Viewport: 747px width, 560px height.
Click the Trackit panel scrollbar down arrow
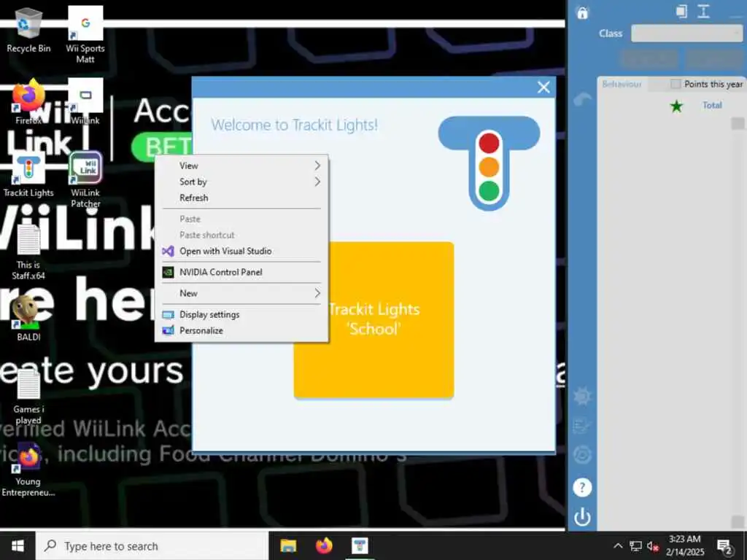[738, 521]
